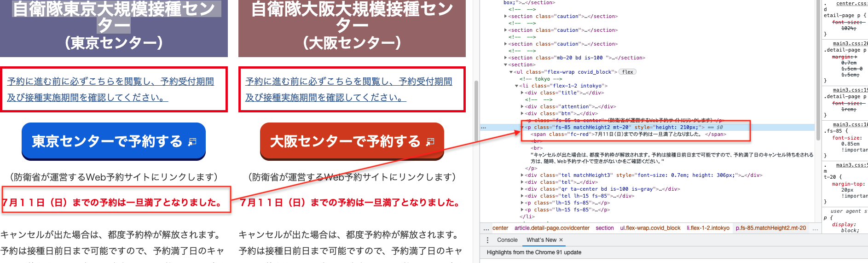Click the font-size: 0.85em declaration in Styles
The width and height of the screenshot is (868, 263).
(x=850, y=144)
